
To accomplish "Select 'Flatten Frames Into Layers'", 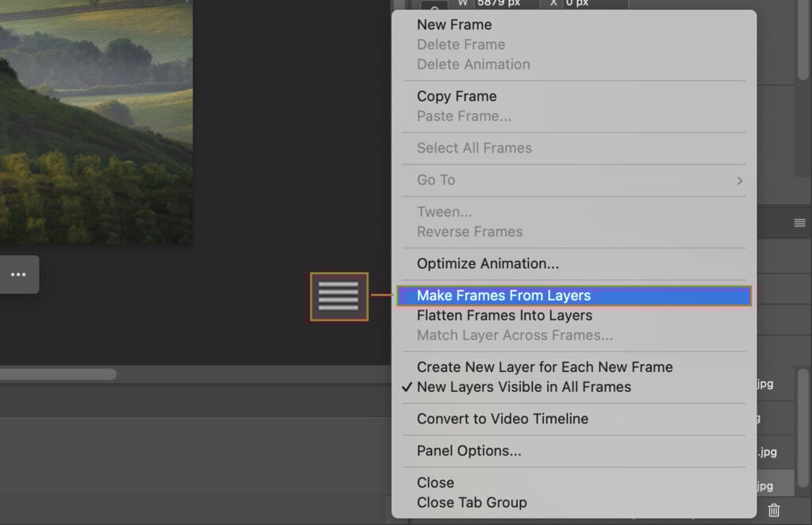I will pyautogui.click(x=505, y=315).
